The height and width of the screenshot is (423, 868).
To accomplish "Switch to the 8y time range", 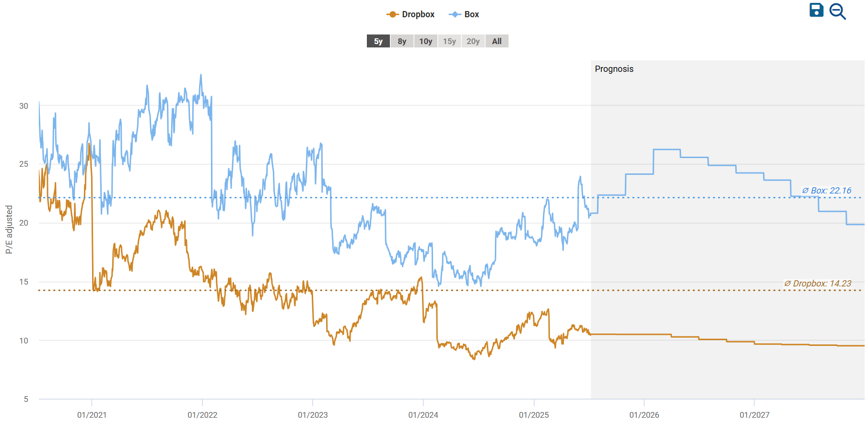I will [x=401, y=41].
